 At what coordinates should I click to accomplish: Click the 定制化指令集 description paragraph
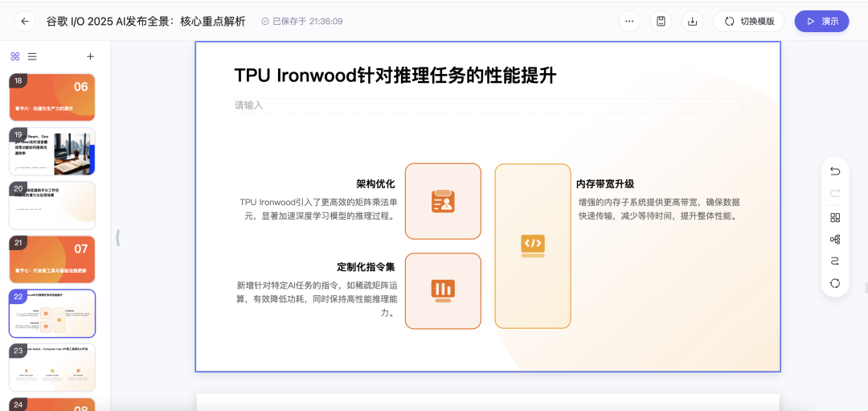click(x=316, y=299)
